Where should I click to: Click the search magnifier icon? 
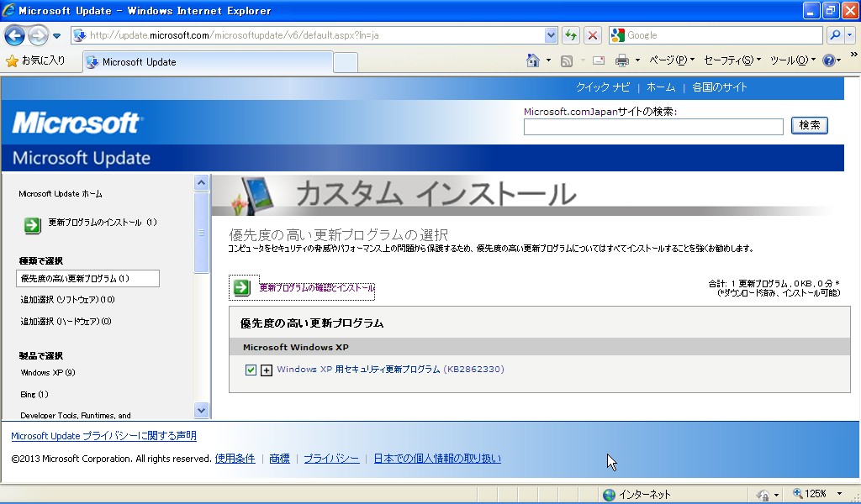pyautogui.click(x=835, y=35)
